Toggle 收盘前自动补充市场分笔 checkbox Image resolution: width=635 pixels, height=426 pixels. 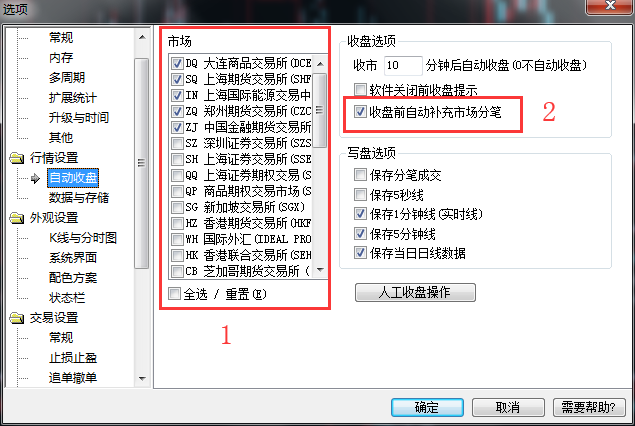tap(360, 111)
